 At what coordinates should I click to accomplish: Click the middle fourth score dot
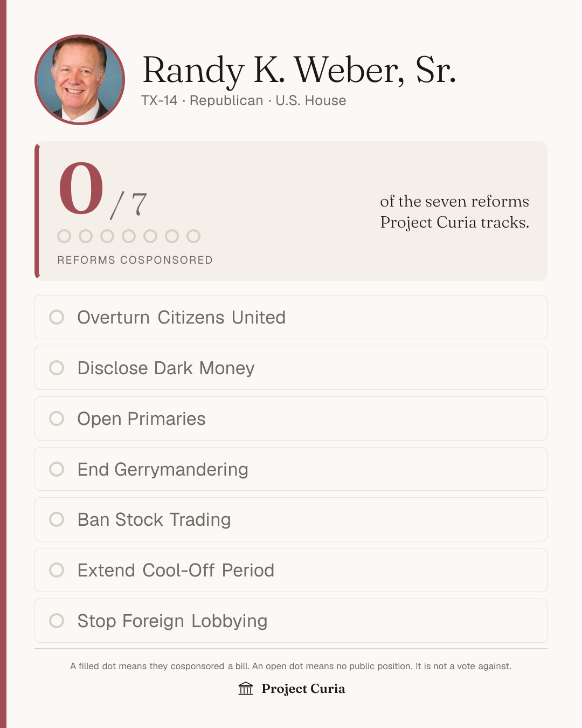[x=129, y=236]
